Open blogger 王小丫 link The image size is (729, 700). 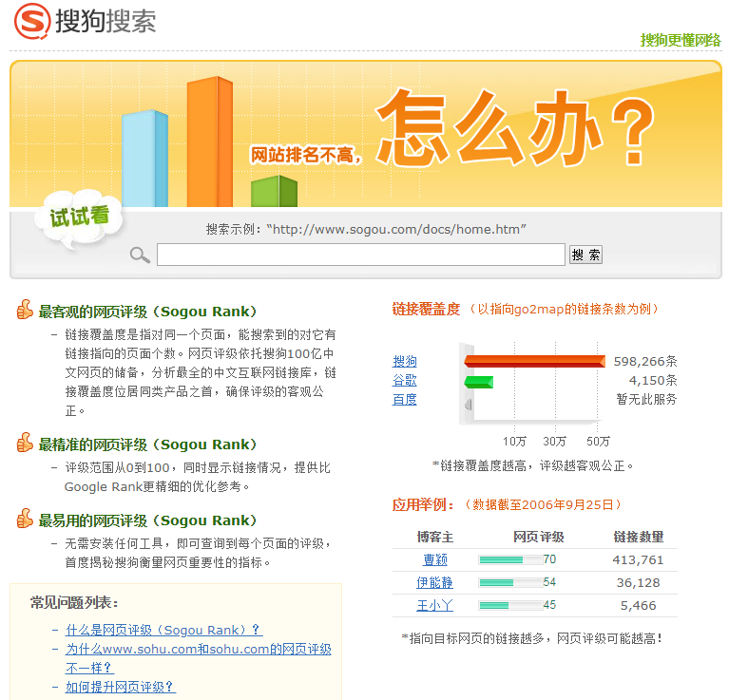coord(434,605)
